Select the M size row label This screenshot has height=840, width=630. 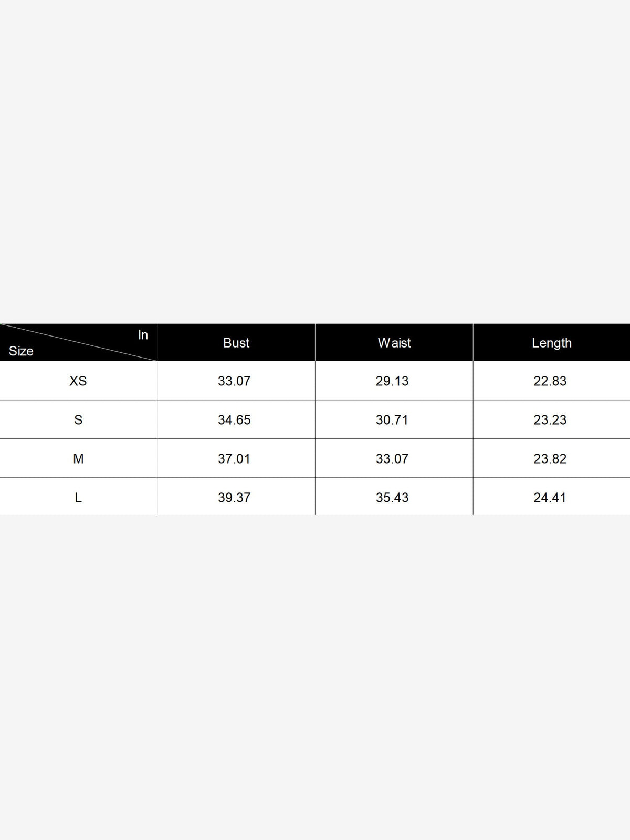click(x=78, y=459)
